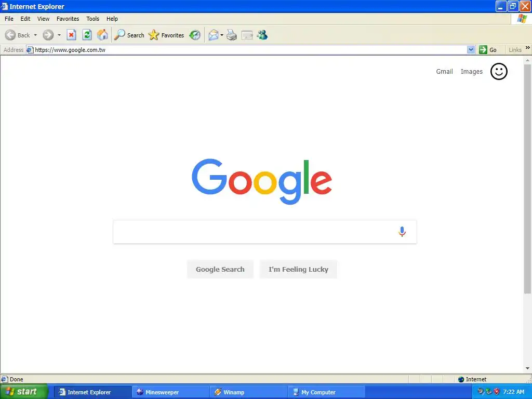The width and height of the screenshot is (532, 399).
Task: Open the Search magnifier toolbar button
Action: pos(129,35)
